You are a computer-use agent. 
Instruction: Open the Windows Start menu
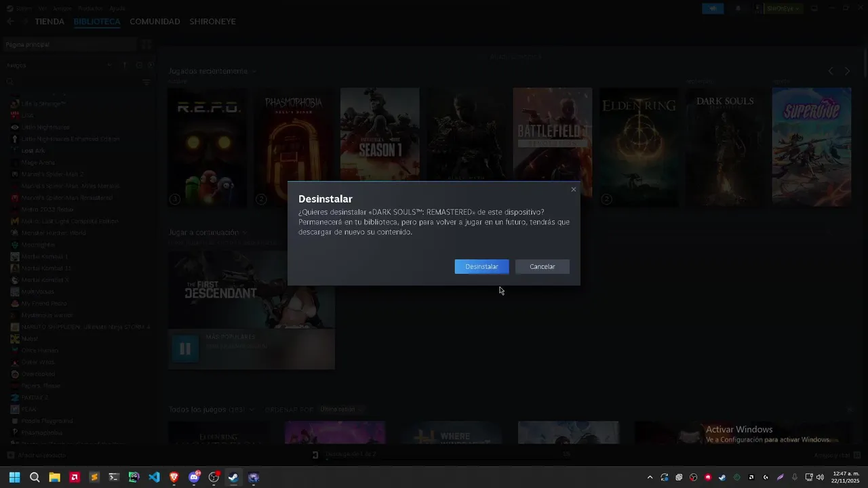(x=14, y=477)
